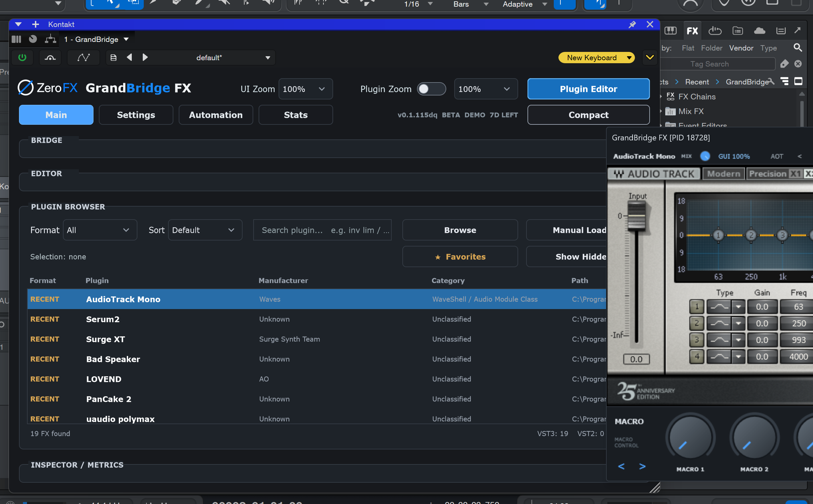The image size is (813, 504).
Task: Open the Format All dropdown
Action: [x=100, y=230]
